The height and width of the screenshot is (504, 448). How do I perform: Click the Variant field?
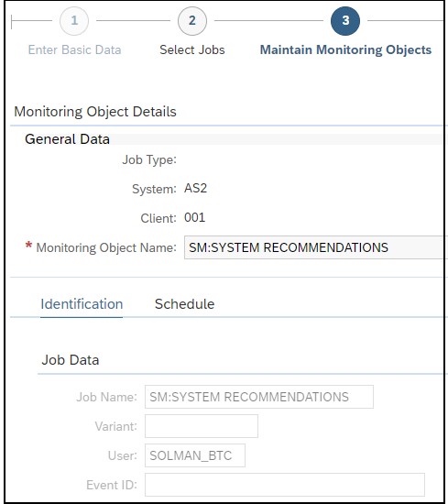click(x=202, y=426)
